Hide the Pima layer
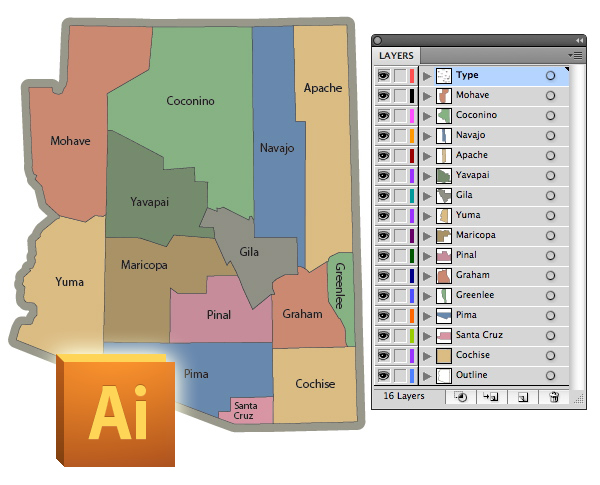This screenshot has width=600, height=485. [x=383, y=315]
